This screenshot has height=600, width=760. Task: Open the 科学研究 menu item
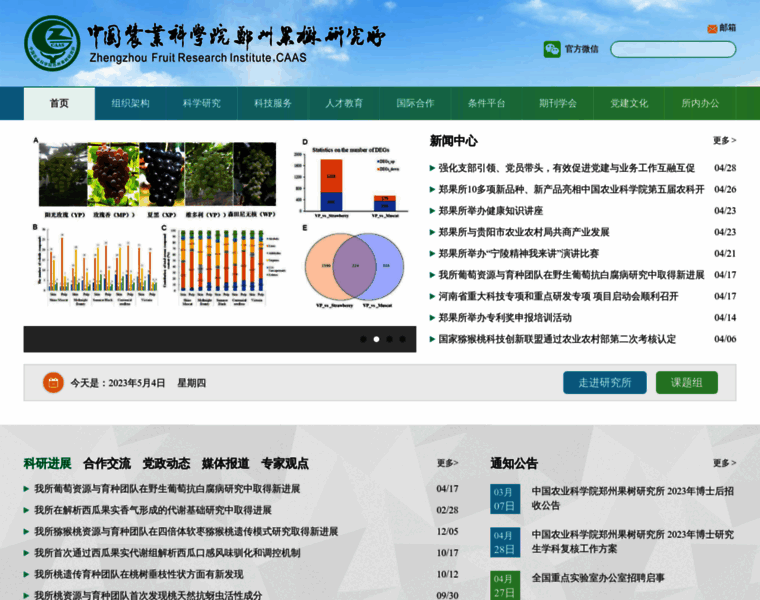pyautogui.click(x=202, y=103)
